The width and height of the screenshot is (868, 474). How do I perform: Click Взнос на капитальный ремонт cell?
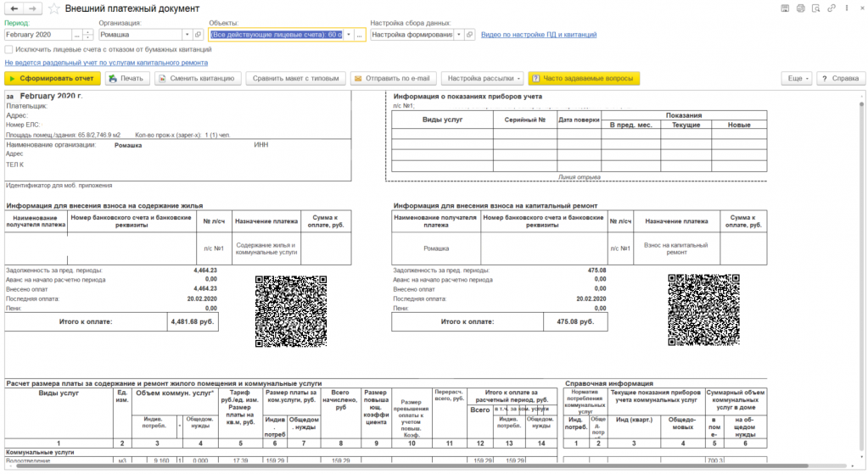click(676, 248)
